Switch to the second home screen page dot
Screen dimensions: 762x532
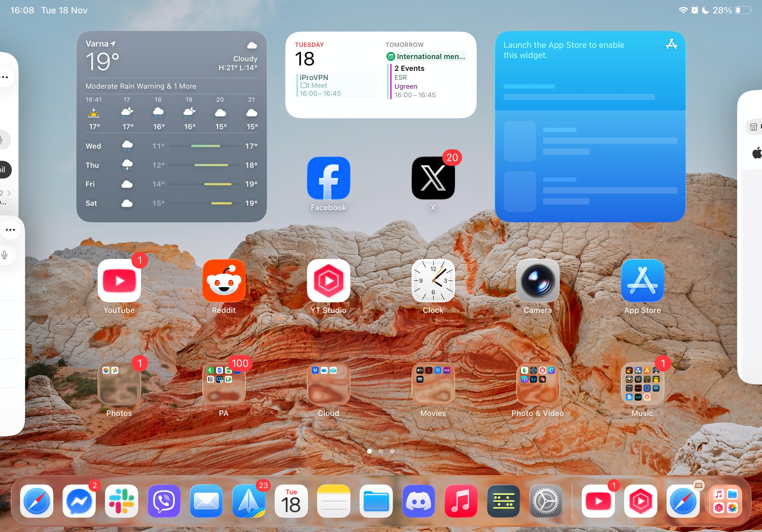(x=381, y=451)
